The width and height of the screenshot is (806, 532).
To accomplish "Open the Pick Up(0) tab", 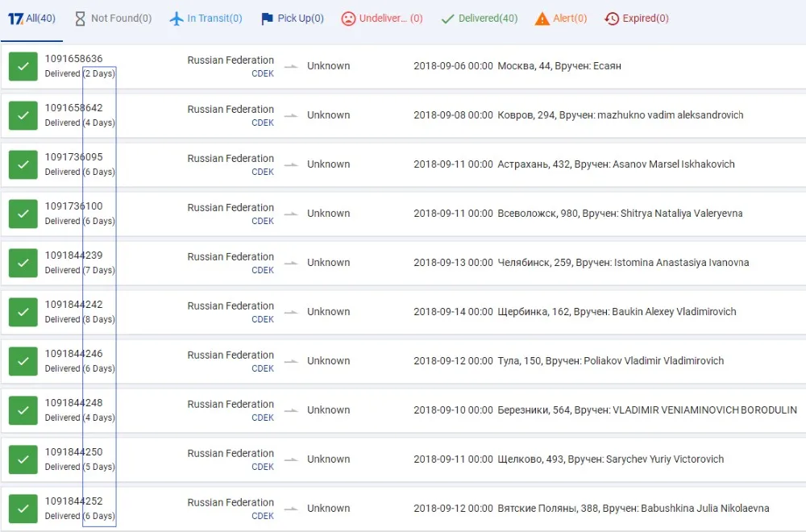I will click(x=293, y=19).
